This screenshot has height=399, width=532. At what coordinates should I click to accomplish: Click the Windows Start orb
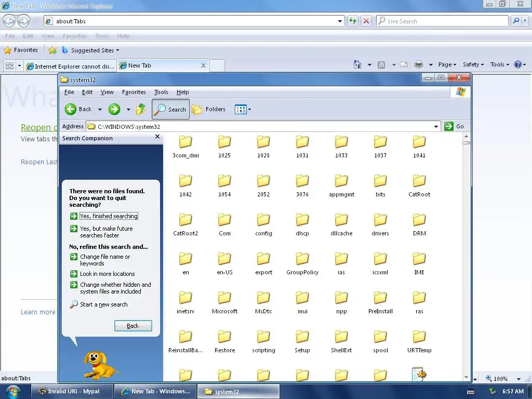pyautogui.click(x=12, y=392)
